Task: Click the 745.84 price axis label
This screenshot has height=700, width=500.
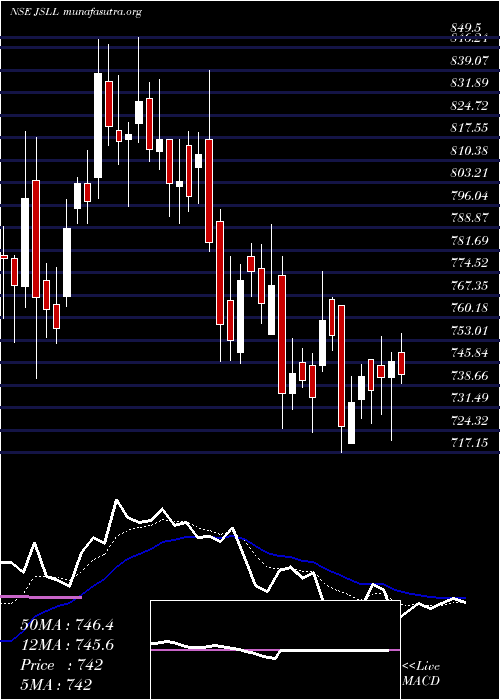Action: tap(469, 353)
